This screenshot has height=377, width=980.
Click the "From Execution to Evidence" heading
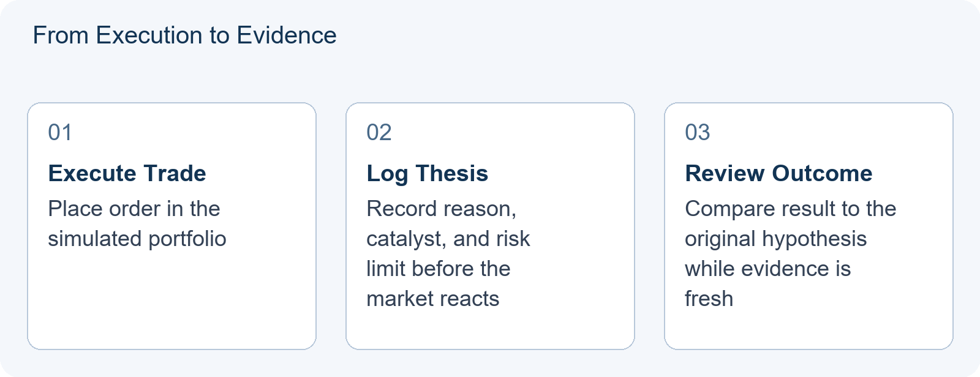tap(184, 35)
